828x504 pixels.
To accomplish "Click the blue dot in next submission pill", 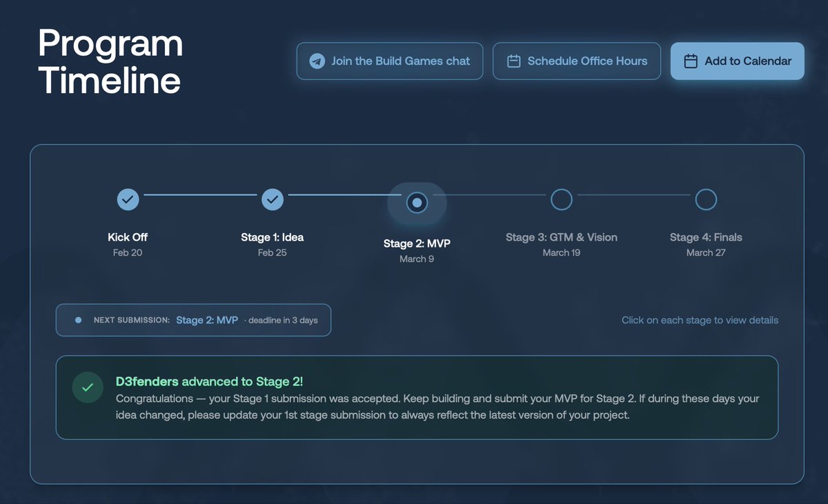I will pyautogui.click(x=78, y=320).
